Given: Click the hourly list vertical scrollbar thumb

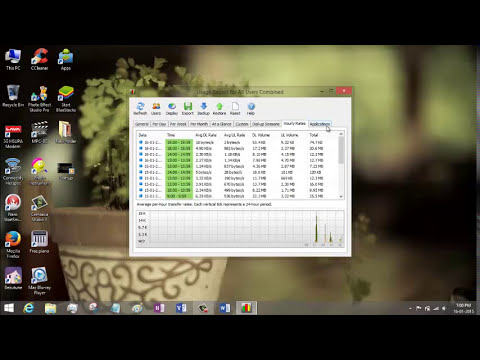Looking at the screenshot, I should coord(341,150).
